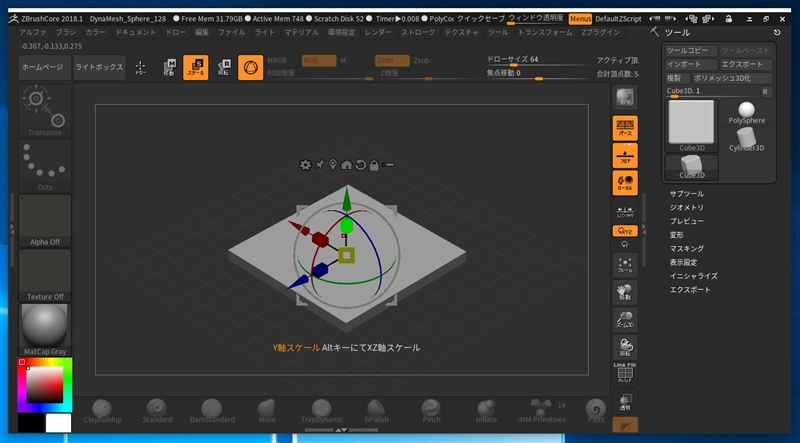Screen dimensions: 800x443
Task: Toggle the gizmo lock icon
Action: 374,165
